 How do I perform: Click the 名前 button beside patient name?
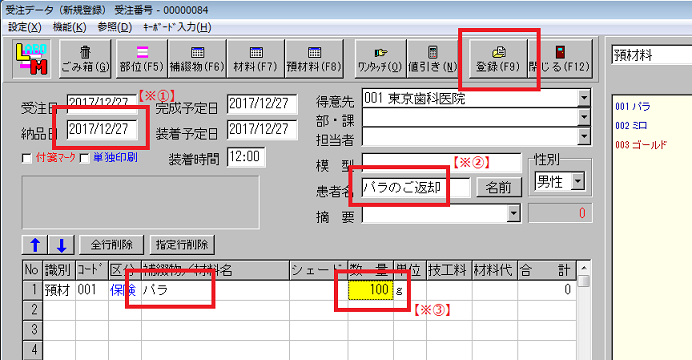[x=499, y=188]
